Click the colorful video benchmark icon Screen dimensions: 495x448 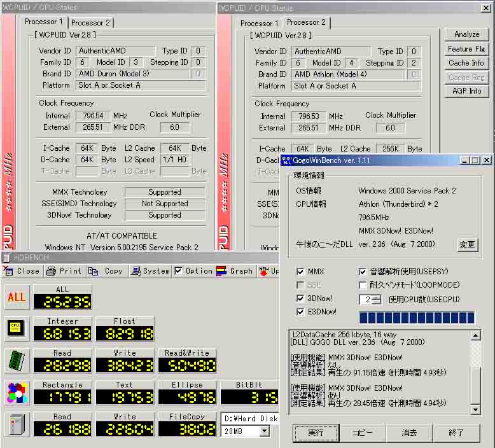(x=17, y=393)
